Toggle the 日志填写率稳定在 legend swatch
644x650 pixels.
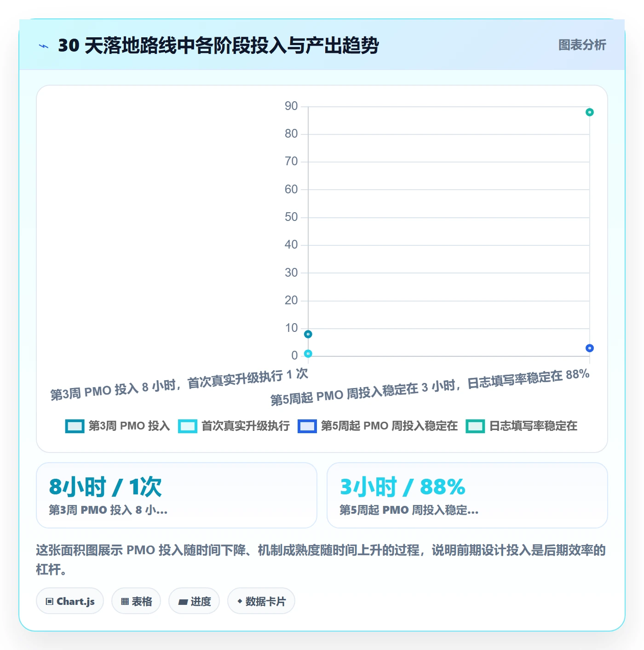475,426
